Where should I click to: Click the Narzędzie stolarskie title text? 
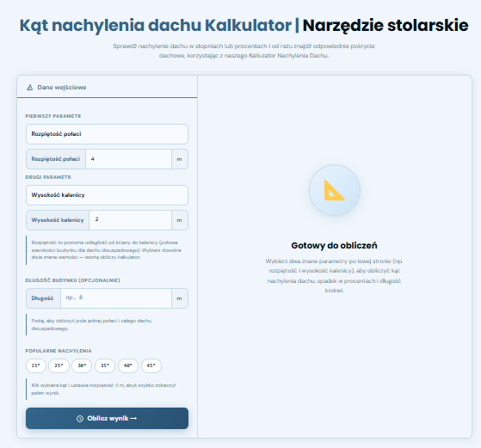(x=385, y=25)
